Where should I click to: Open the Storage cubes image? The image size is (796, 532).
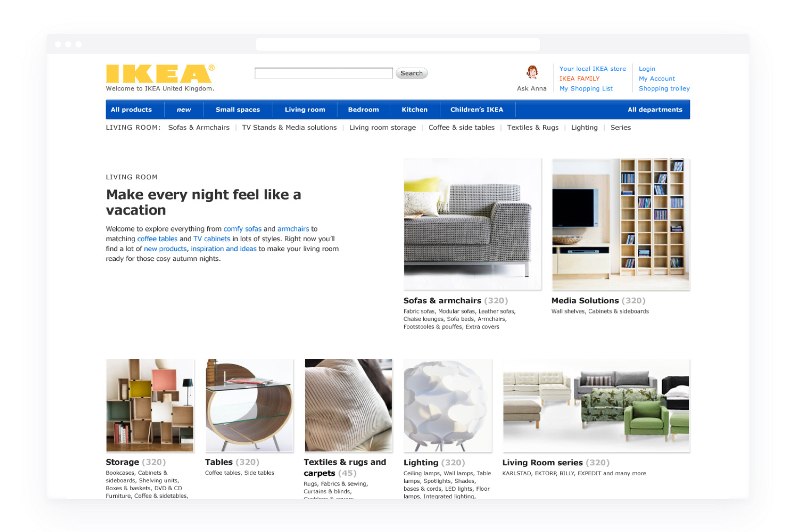[x=150, y=405]
